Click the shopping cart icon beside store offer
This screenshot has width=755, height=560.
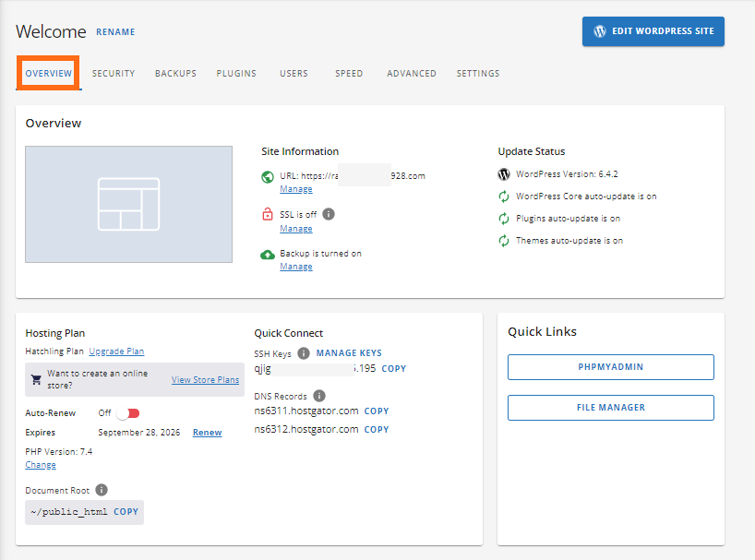(x=35, y=379)
